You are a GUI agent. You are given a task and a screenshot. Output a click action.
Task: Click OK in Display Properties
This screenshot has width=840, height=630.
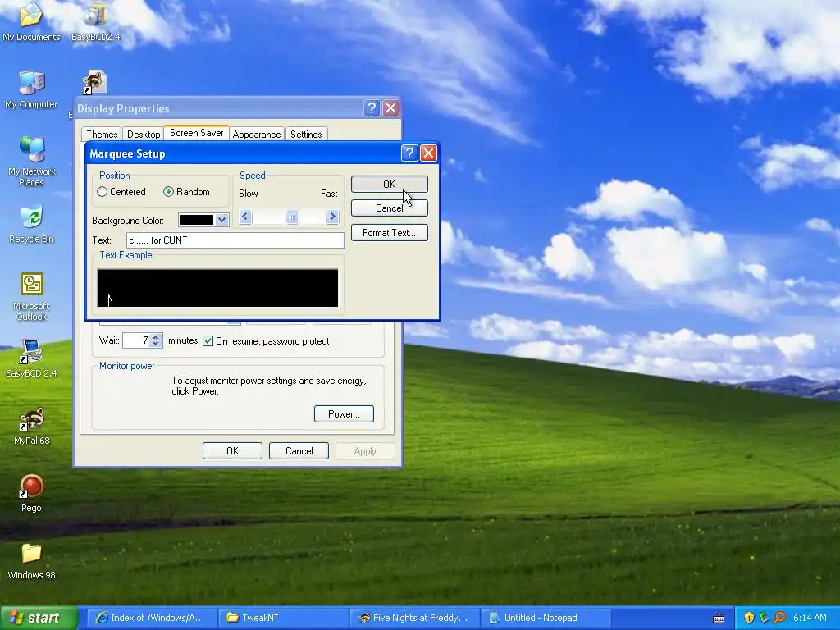[232, 451]
